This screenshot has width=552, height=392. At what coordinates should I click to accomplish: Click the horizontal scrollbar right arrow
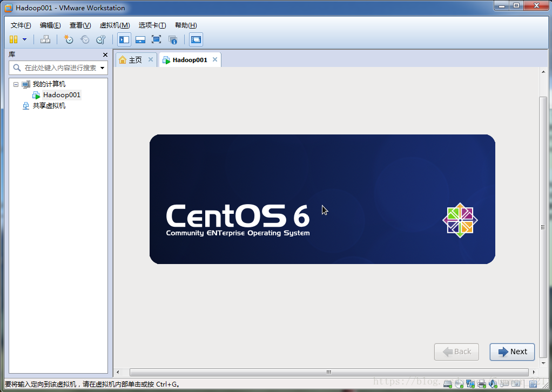click(534, 372)
